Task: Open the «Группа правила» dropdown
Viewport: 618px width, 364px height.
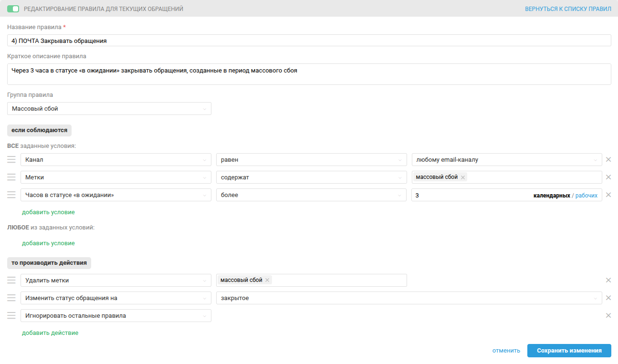Action: click(x=109, y=109)
